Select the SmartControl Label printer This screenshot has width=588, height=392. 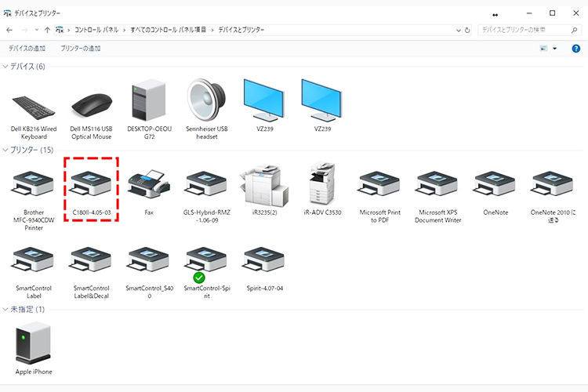tap(34, 272)
